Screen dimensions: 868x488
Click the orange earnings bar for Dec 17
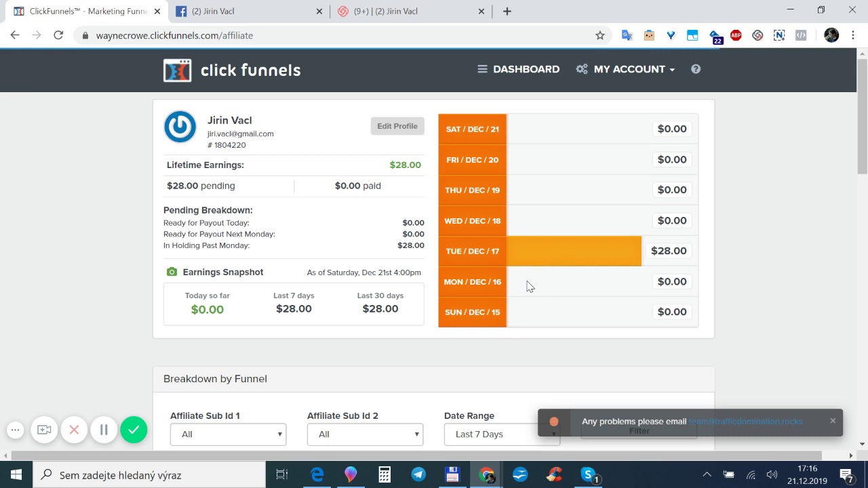tap(574, 251)
